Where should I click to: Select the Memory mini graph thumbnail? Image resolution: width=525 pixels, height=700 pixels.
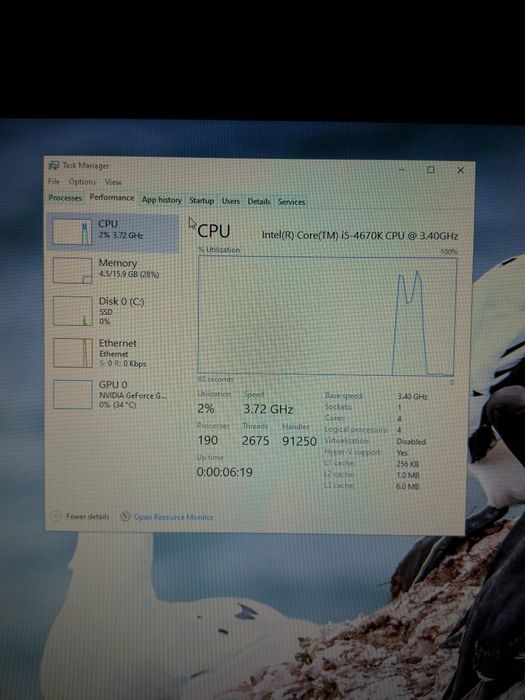(72, 271)
